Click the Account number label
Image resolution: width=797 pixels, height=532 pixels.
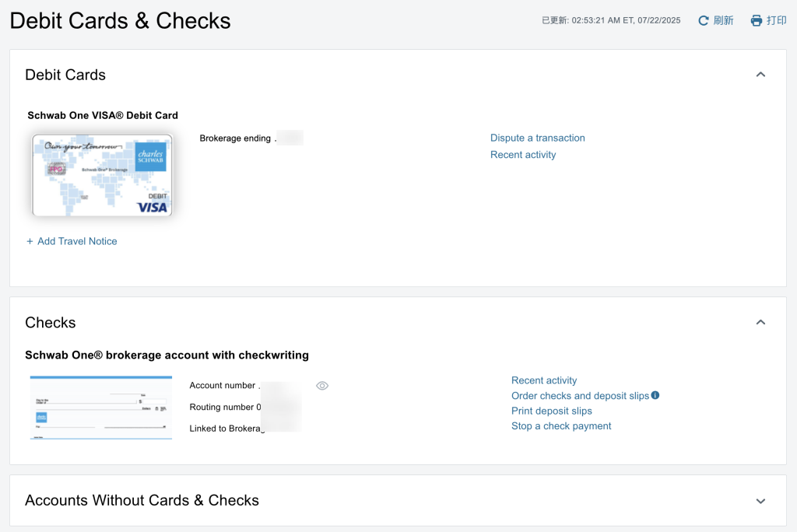[223, 386]
